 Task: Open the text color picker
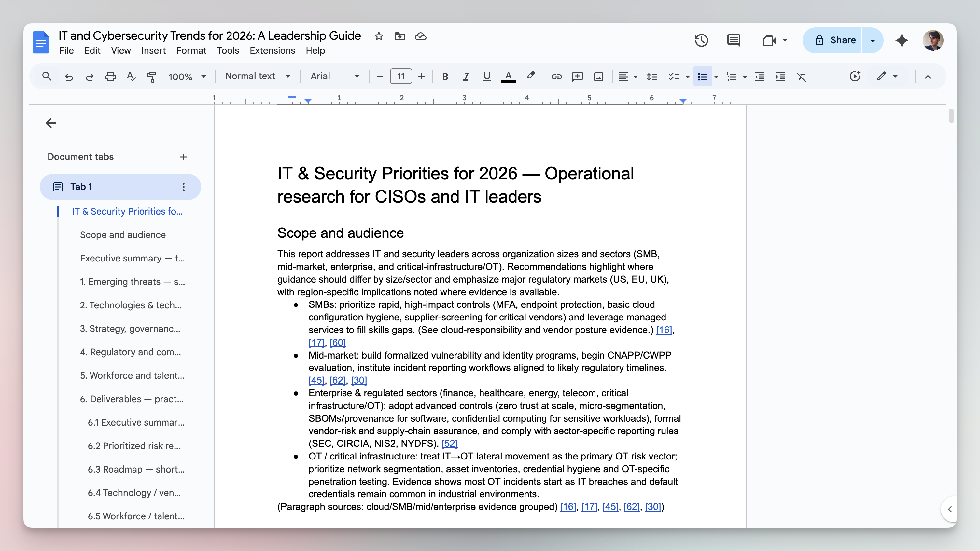508,77
